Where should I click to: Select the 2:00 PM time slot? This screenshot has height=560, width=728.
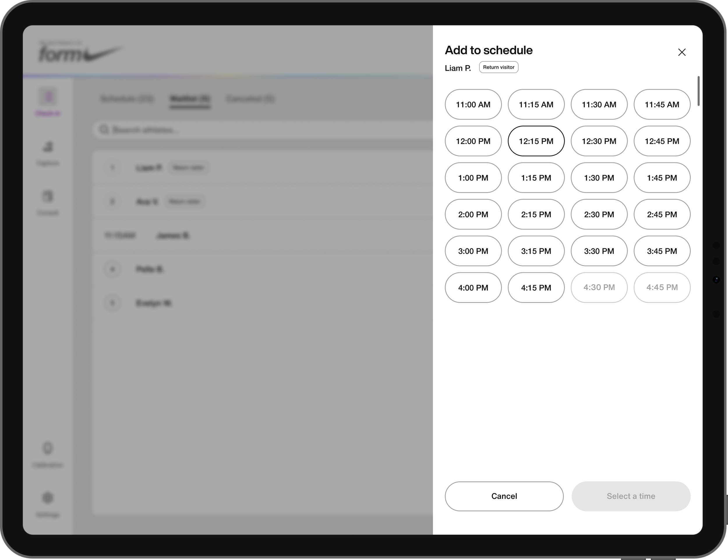click(x=473, y=214)
